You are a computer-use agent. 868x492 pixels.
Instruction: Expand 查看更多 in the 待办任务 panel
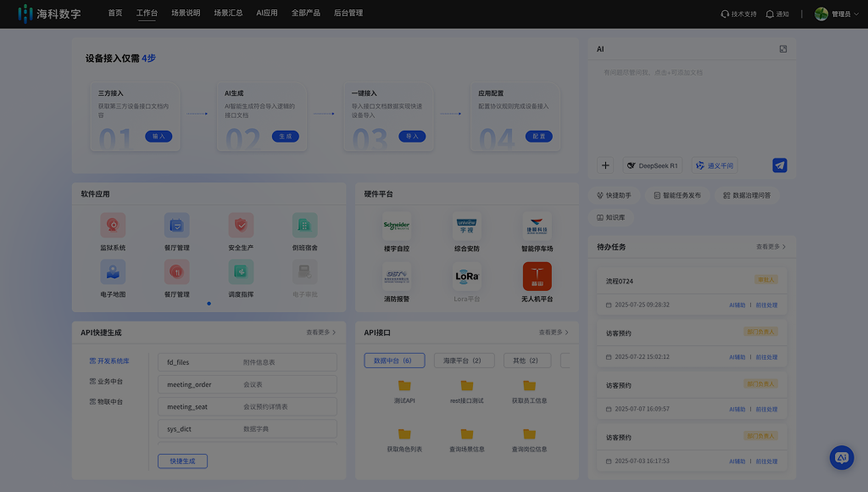[771, 247]
